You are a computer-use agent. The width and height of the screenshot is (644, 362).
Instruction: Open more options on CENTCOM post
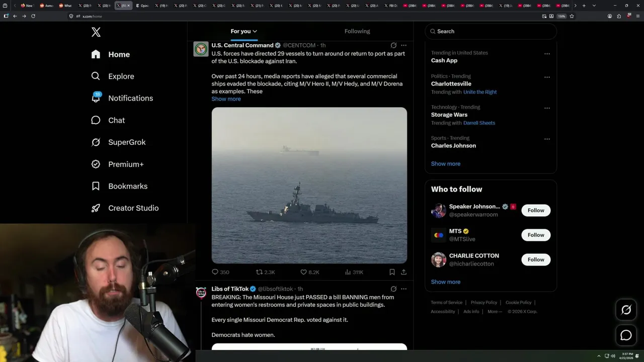coord(404,45)
